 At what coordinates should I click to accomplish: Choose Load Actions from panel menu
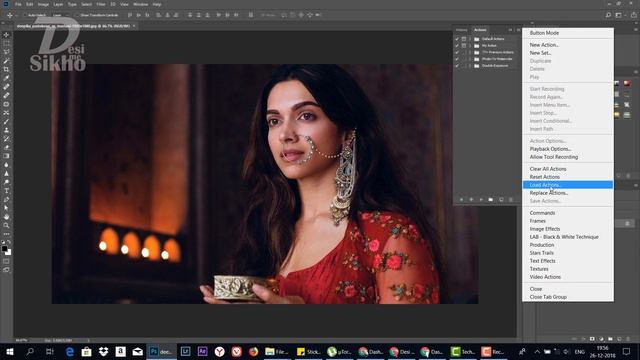pos(568,185)
